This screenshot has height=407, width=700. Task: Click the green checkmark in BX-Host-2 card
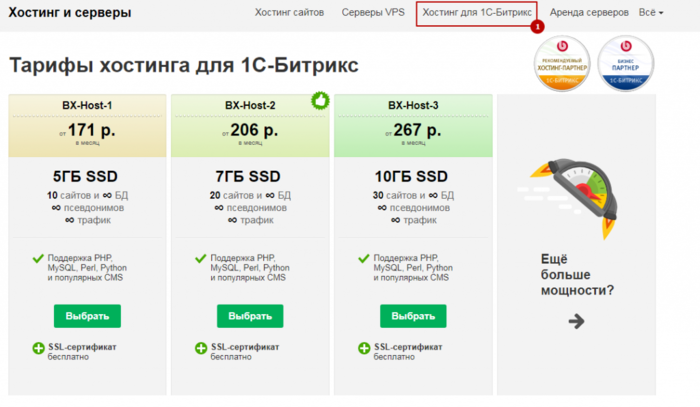pyautogui.click(x=200, y=258)
